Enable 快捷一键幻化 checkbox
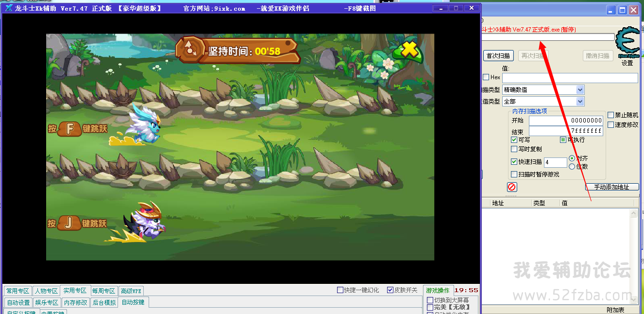Screen dimensions: 644x314 pyautogui.click(x=340, y=290)
